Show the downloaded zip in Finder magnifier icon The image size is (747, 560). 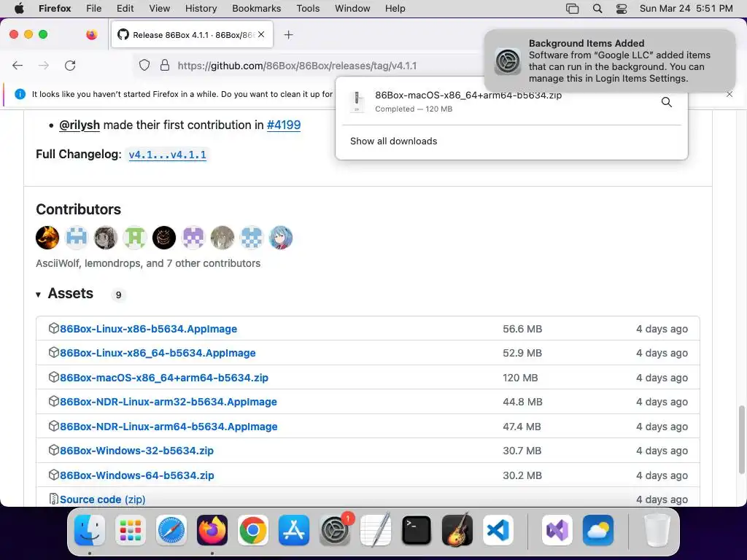[x=667, y=102]
